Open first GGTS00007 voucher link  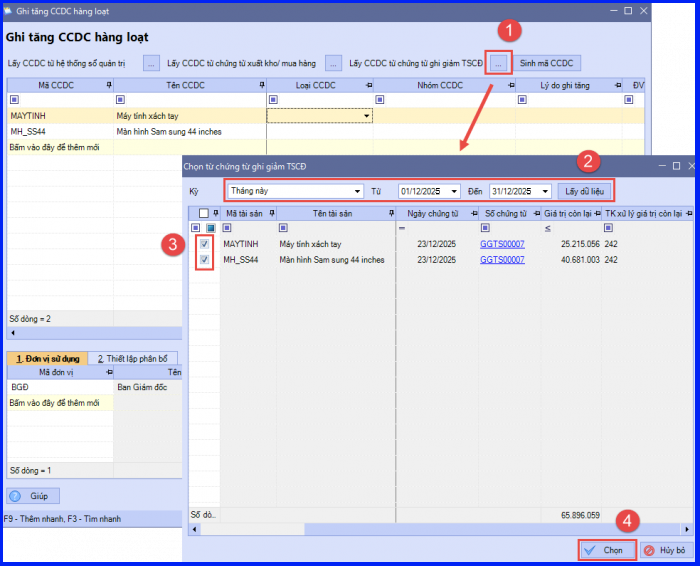pos(502,244)
